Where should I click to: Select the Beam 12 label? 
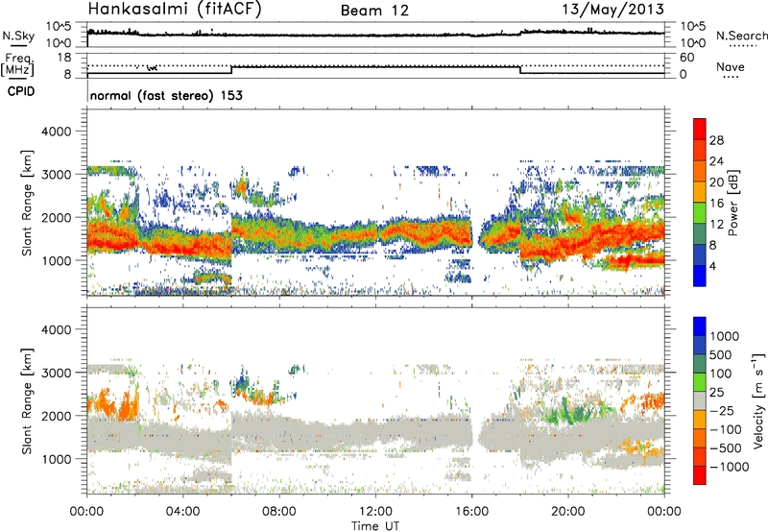pyautogui.click(x=374, y=11)
